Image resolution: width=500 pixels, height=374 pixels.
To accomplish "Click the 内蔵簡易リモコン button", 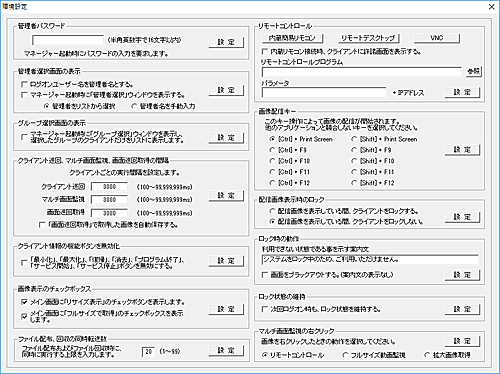I will click(x=292, y=38).
